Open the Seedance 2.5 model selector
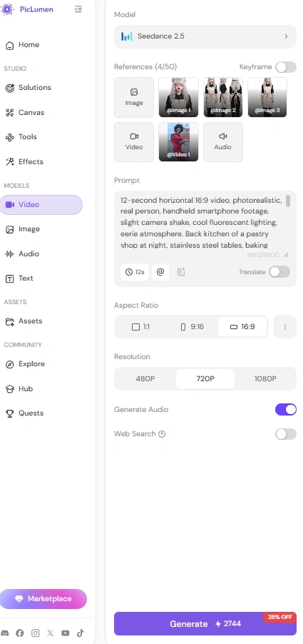This screenshot has height=644, width=303. coord(205,36)
